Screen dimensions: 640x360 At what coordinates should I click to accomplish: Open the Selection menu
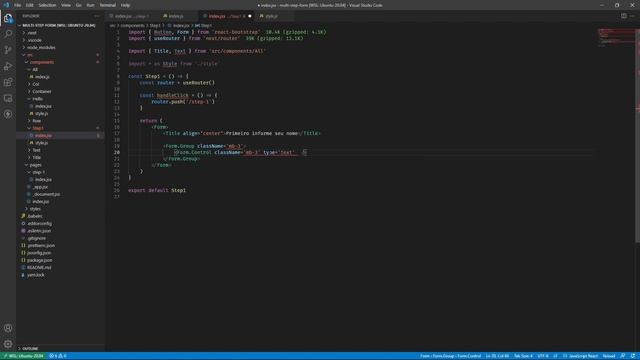(x=47, y=5)
